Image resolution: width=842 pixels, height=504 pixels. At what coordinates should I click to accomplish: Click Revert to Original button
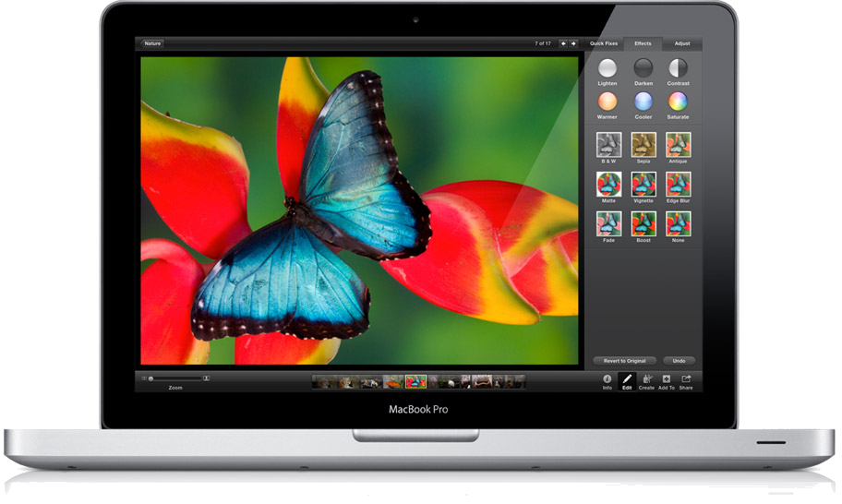point(624,361)
